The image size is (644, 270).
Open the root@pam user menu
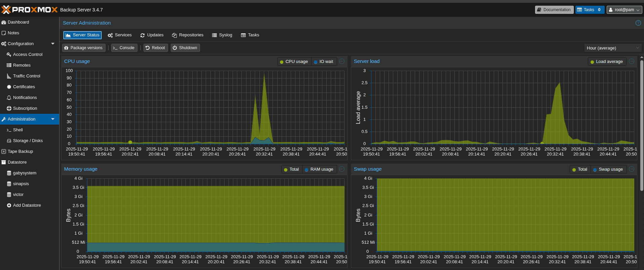624,10
